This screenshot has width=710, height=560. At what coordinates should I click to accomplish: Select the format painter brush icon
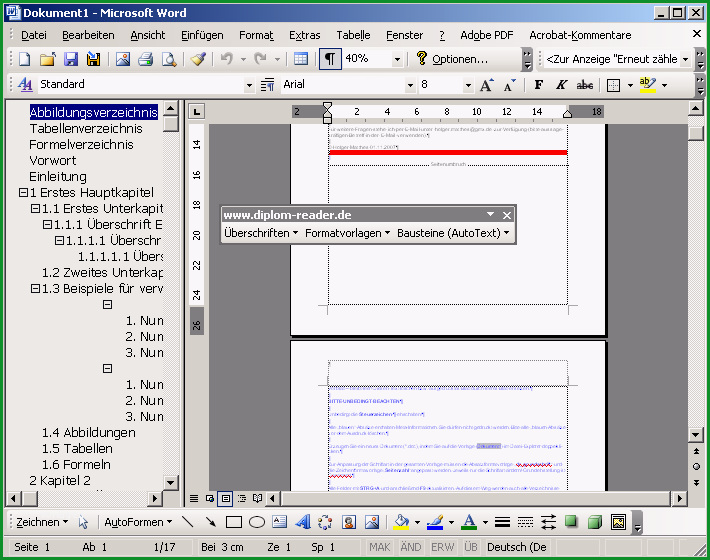[198, 59]
